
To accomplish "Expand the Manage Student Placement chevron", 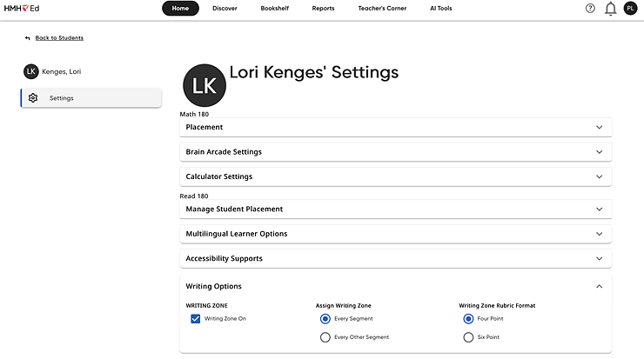I will 600,209.
